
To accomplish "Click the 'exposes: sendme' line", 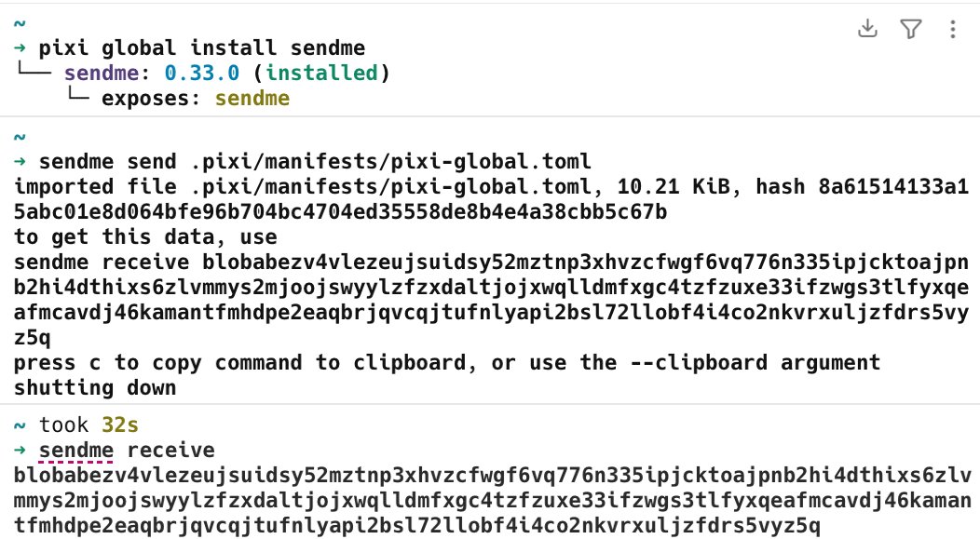I will tap(196, 99).
